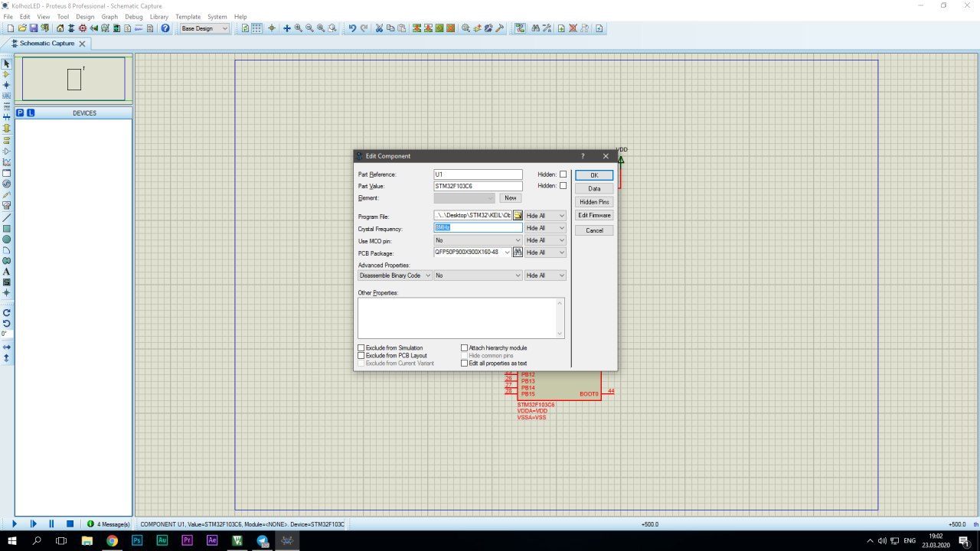The image size is (980, 551).
Task: Select the Schematic Capture tab
Action: 46,44
